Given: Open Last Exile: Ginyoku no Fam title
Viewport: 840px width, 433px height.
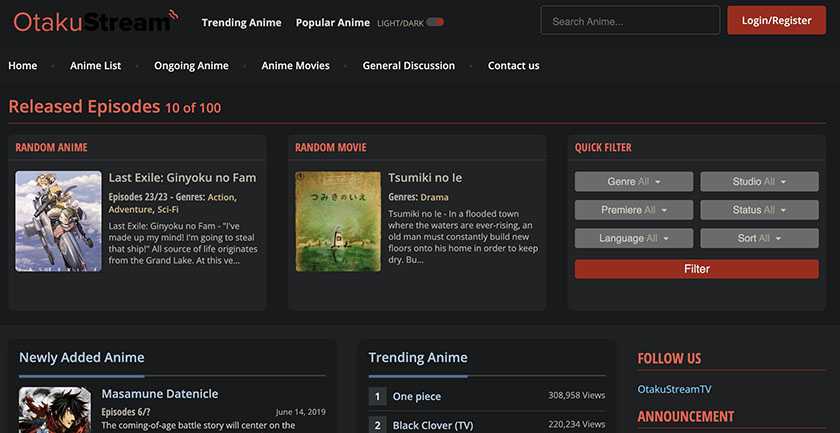Looking at the screenshot, I should (x=182, y=178).
